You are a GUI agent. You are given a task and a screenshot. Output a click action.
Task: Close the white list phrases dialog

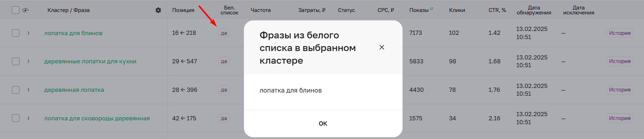pos(382,47)
